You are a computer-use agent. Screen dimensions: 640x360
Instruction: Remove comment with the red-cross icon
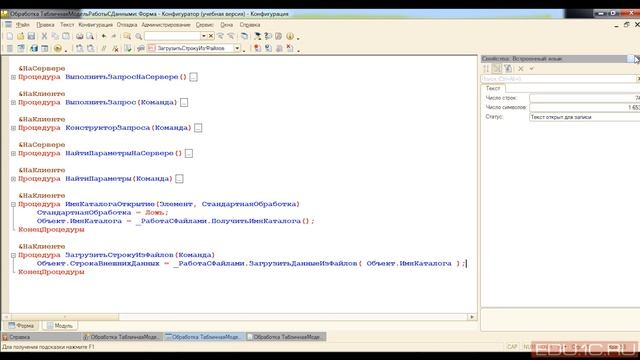point(115,49)
